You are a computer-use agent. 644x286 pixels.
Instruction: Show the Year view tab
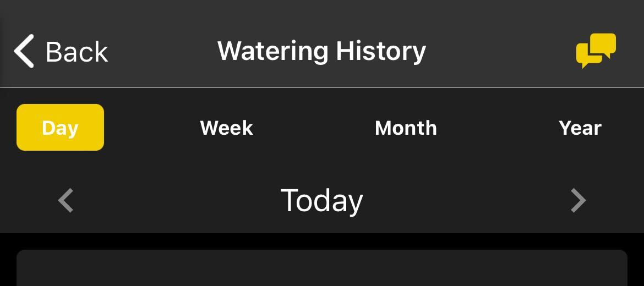580,128
